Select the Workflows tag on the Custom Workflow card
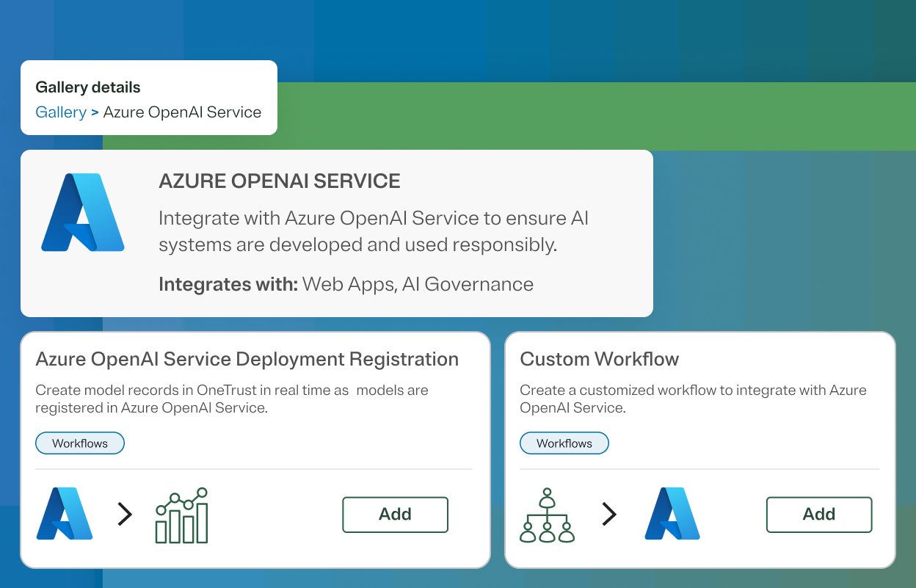This screenshot has width=916, height=588. pyautogui.click(x=564, y=443)
